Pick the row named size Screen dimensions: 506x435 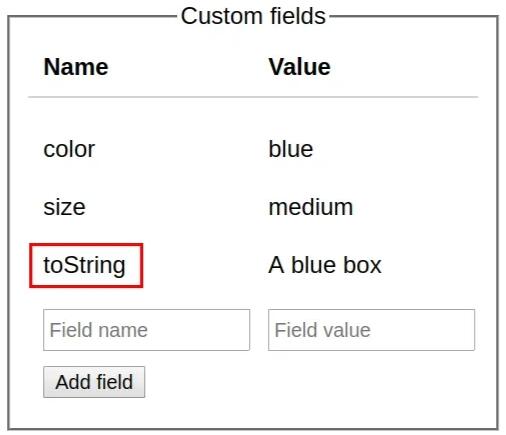(253, 207)
